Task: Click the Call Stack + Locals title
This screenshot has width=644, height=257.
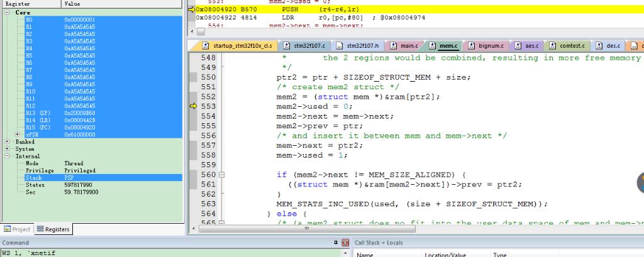Action: (379, 243)
